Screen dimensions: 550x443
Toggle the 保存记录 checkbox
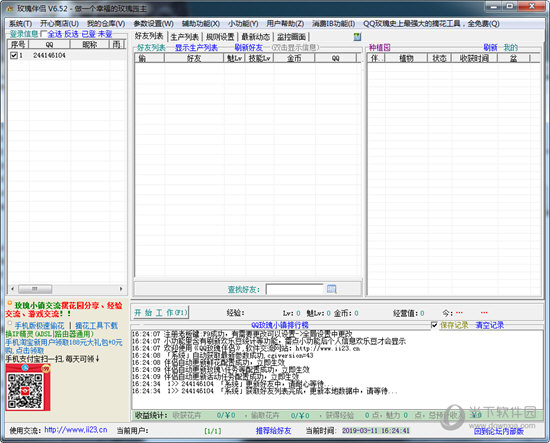tap(434, 325)
